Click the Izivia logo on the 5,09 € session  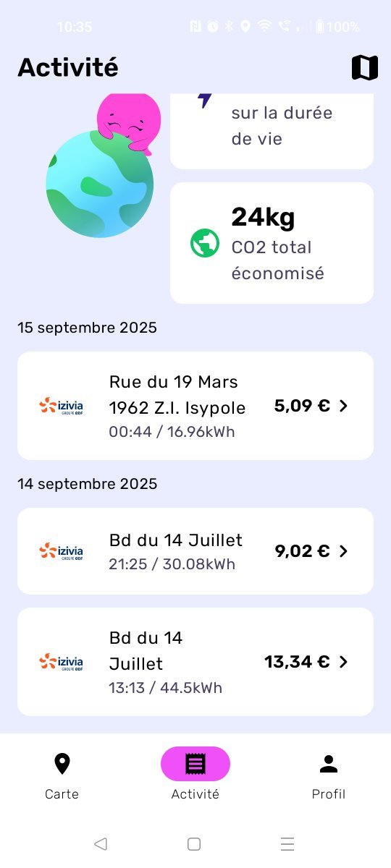[x=61, y=406]
